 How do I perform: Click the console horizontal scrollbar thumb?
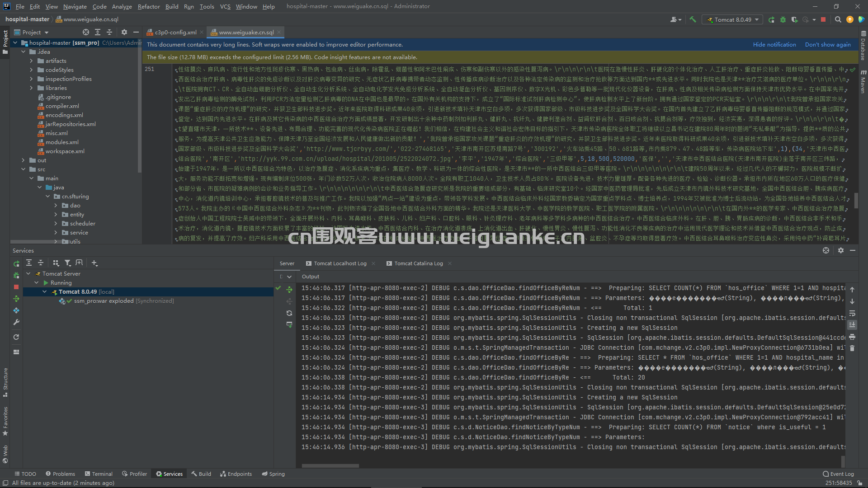click(x=330, y=465)
